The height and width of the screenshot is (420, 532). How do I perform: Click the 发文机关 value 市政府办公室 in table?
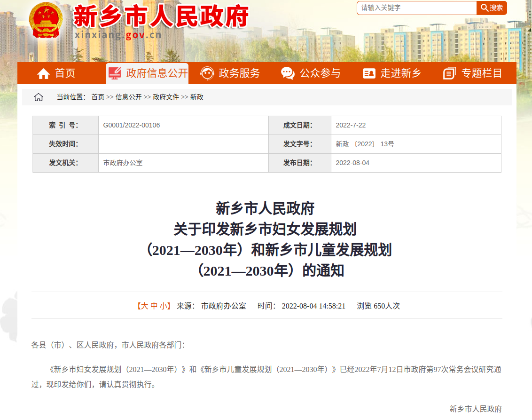(123, 163)
